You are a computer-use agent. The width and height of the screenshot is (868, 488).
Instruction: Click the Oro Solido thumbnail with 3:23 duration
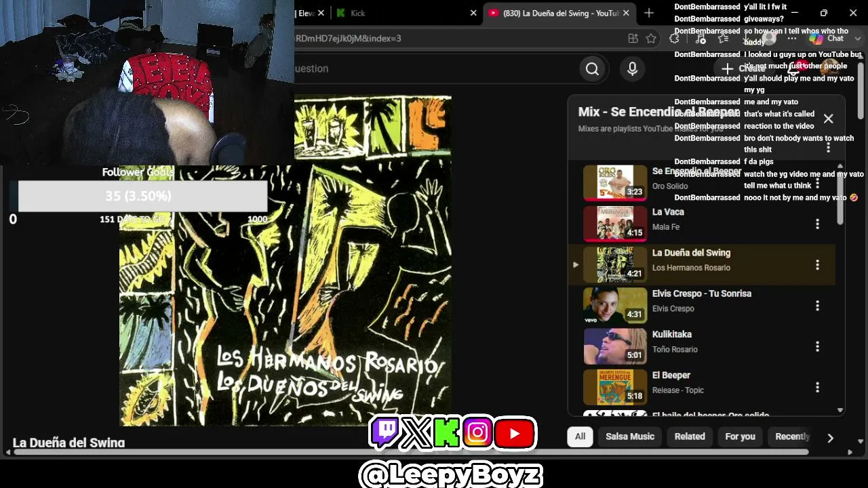pos(615,183)
